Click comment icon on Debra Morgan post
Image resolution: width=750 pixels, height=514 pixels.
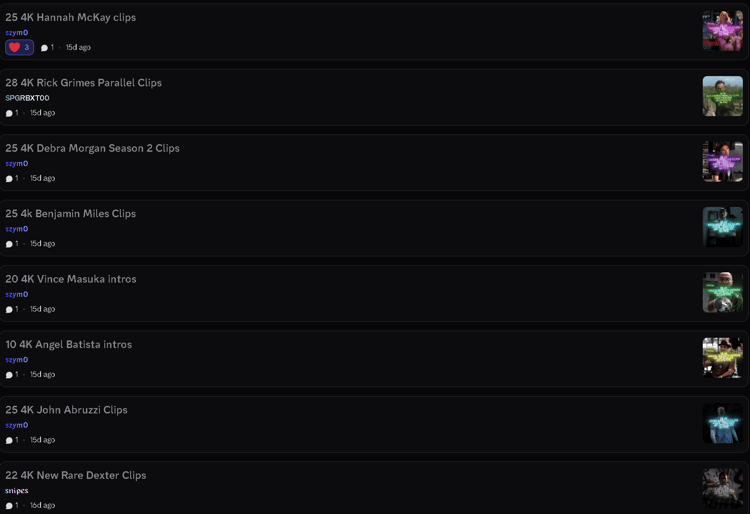(x=9, y=178)
